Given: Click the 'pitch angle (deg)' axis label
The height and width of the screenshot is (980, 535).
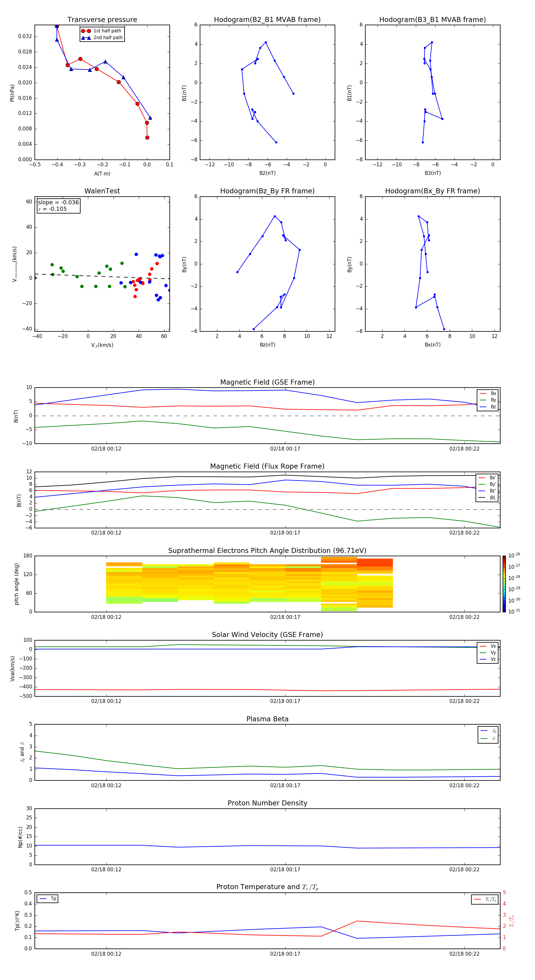Looking at the screenshot, I should click(x=16, y=584).
